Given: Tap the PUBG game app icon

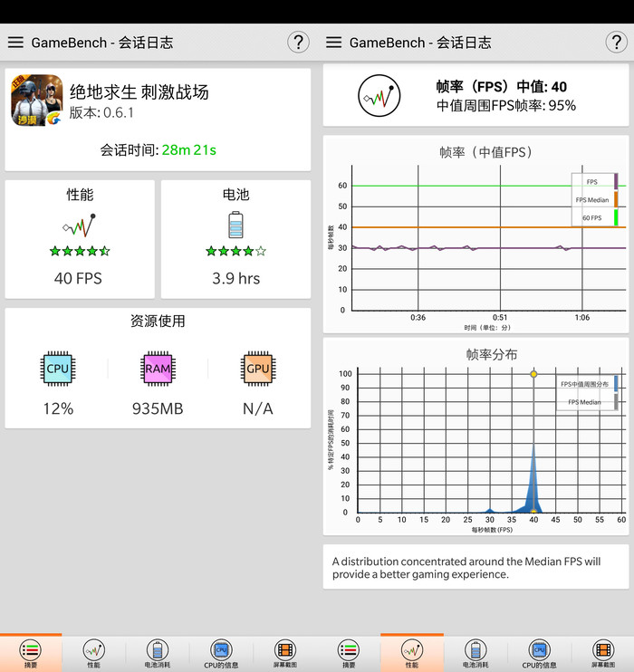Looking at the screenshot, I should point(36,100).
